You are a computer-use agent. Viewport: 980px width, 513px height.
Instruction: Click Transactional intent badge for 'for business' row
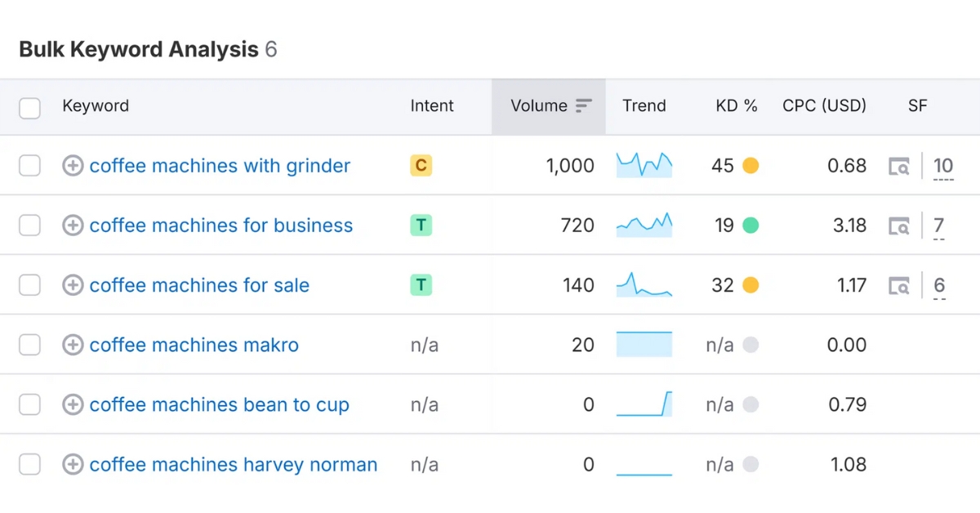[x=421, y=225]
